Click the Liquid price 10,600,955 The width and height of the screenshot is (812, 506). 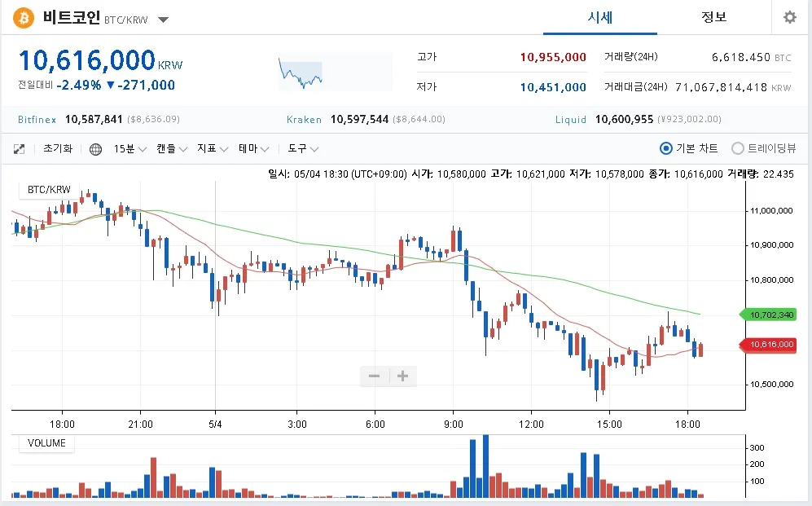tap(624, 120)
